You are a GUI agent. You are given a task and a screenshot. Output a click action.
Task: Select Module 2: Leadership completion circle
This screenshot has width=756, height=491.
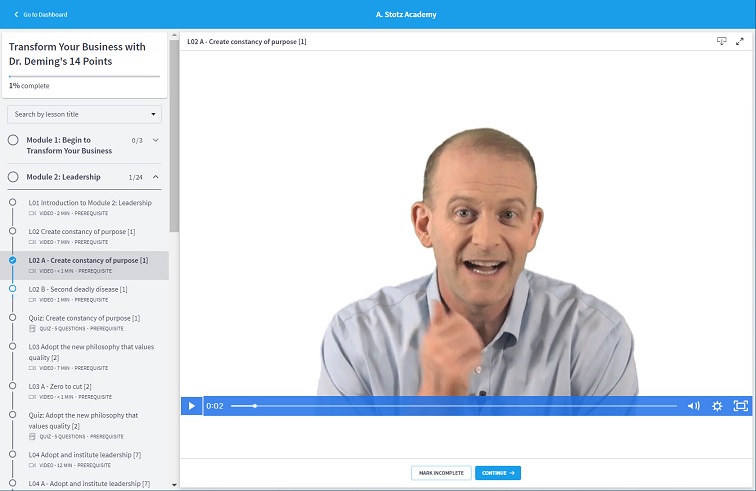(13, 177)
